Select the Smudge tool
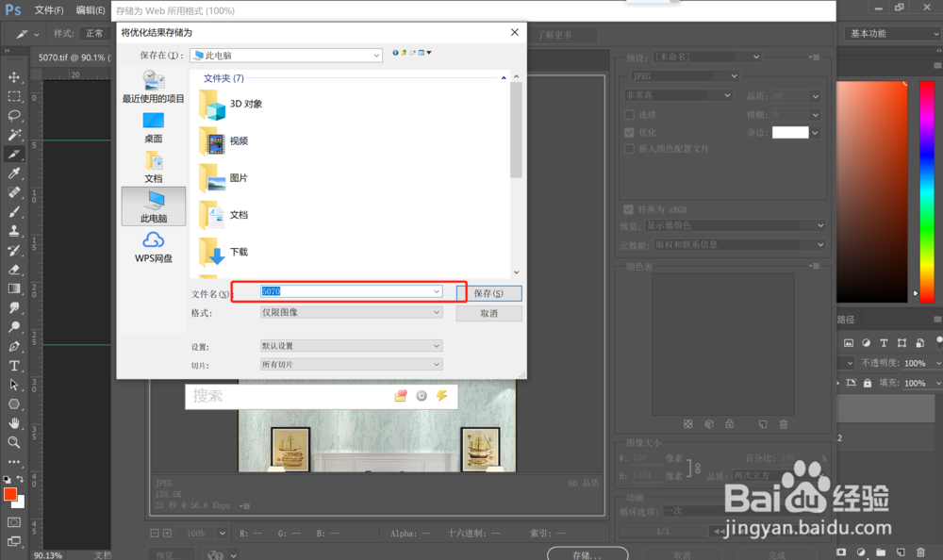943x560 pixels. [x=14, y=308]
